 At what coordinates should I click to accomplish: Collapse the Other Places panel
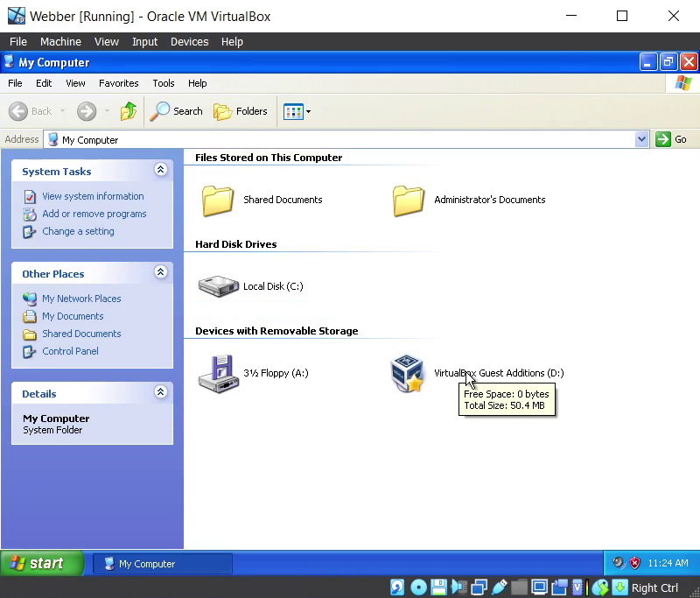click(160, 273)
